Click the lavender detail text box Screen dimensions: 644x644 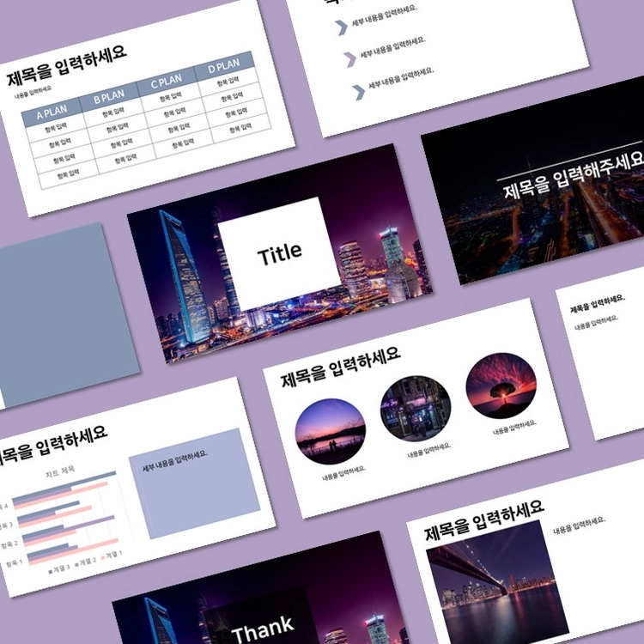(x=194, y=483)
